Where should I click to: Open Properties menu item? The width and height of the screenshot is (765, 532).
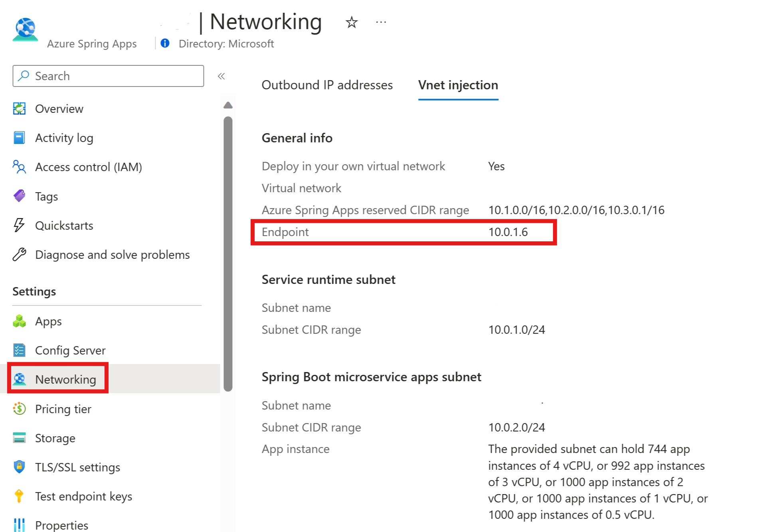[x=61, y=525]
